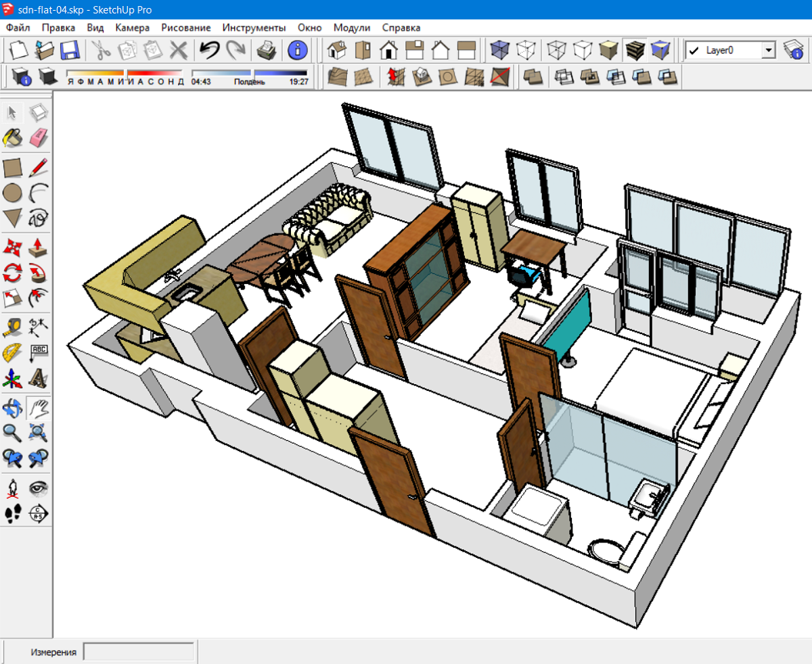
Task: Open the Инструменты menu
Action: click(254, 28)
